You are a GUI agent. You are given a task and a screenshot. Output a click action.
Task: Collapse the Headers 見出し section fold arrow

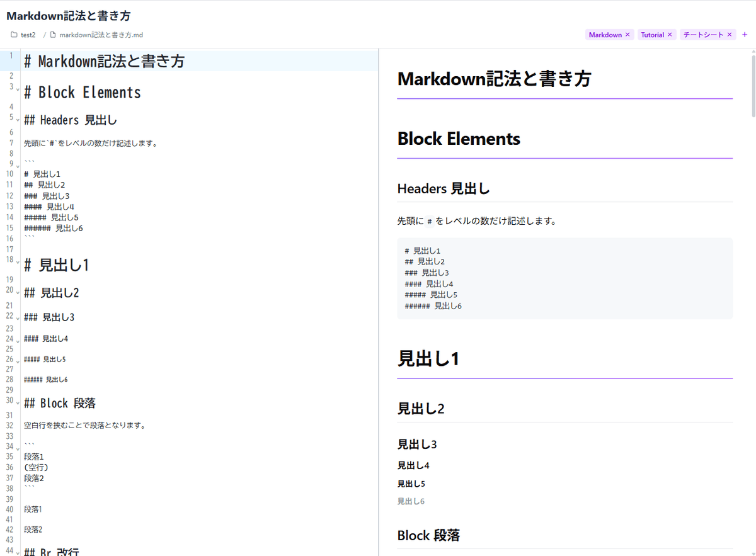18,119
